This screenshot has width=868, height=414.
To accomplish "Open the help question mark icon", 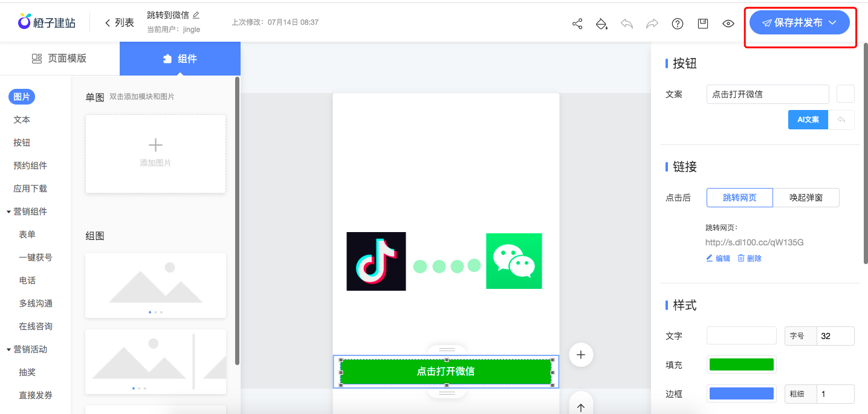I will (678, 24).
